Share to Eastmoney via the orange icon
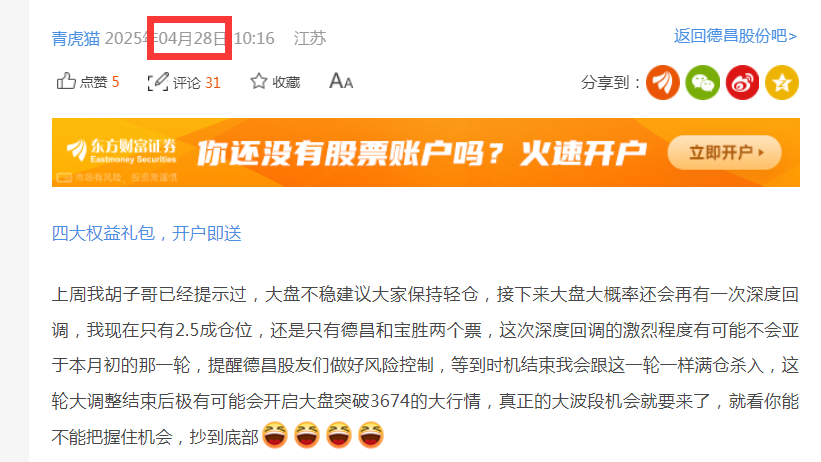 (662, 83)
